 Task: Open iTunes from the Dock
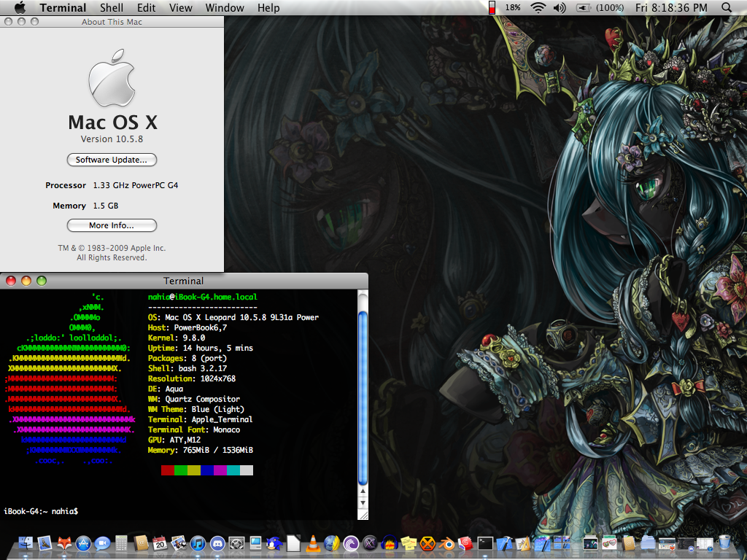198,543
